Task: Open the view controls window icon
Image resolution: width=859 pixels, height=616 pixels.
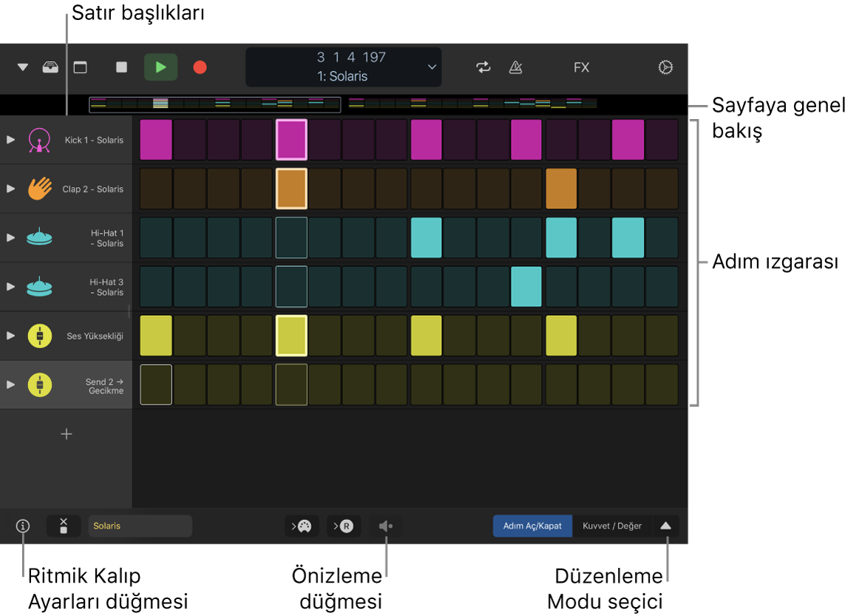Action: click(x=81, y=67)
